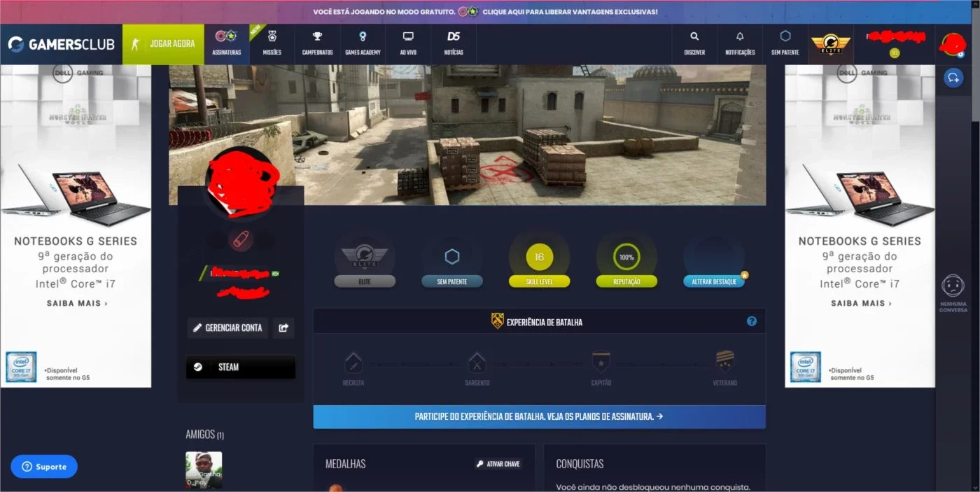Image resolution: width=980 pixels, height=492 pixels.
Task: Click the Gamers Club logo
Action: [61, 44]
